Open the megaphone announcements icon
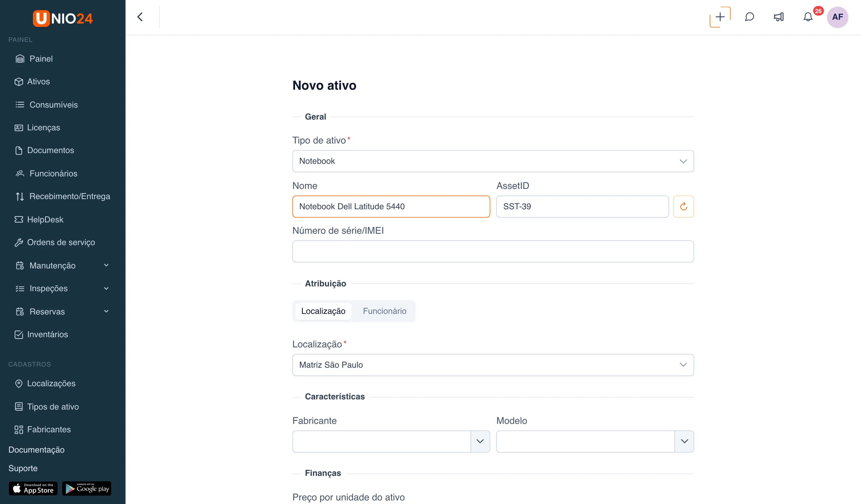 [x=779, y=17]
